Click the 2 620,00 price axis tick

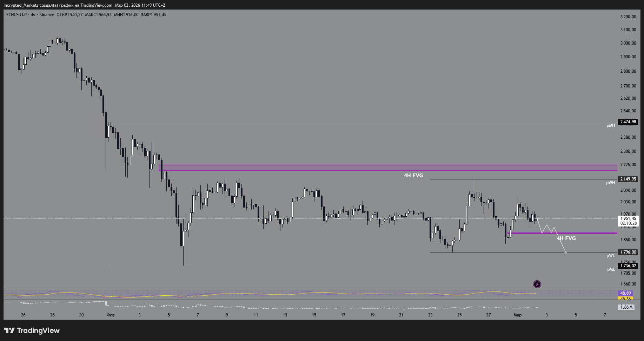tap(628, 98)
